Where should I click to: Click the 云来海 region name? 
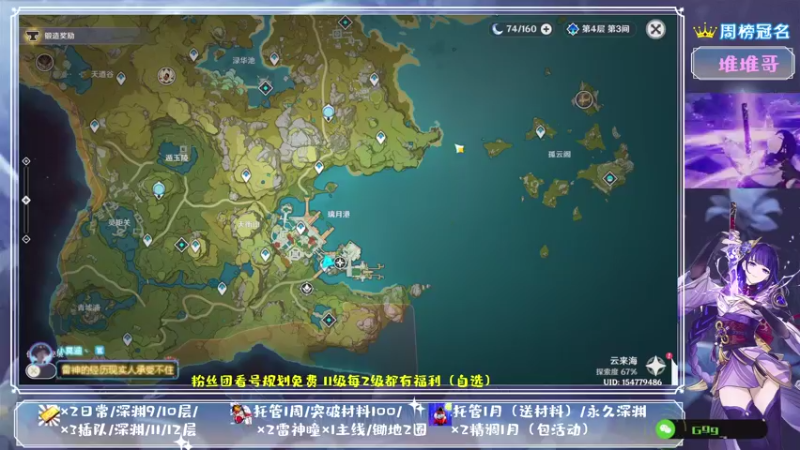pyautogui.click(x=623, y=361)
